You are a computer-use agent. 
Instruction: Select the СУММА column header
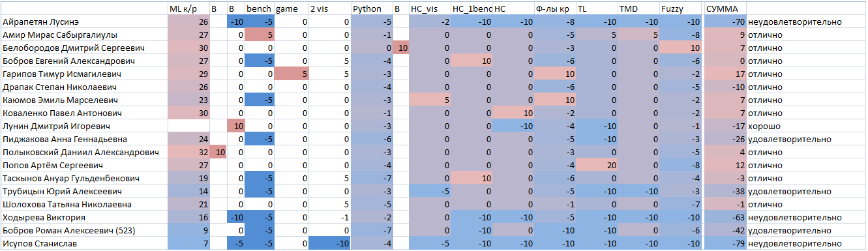[x=725, y=9]
